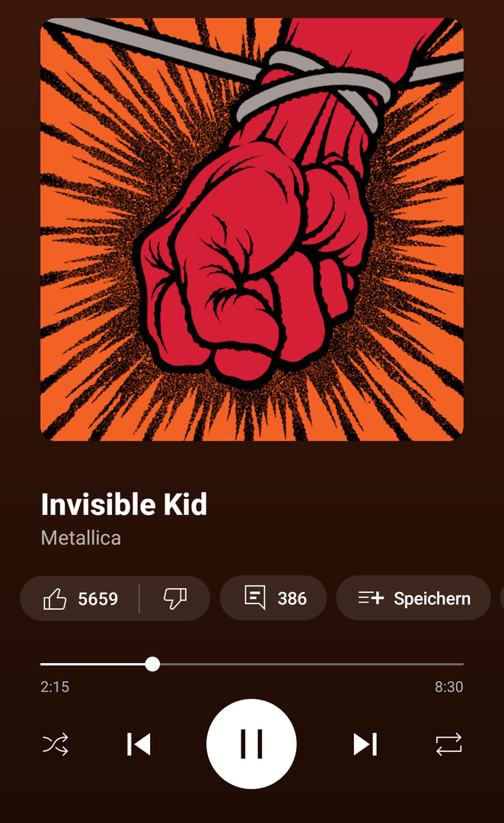Click the partially visible chip after Speichern
Screen dimensions: 504x823
tap(501, 599)
